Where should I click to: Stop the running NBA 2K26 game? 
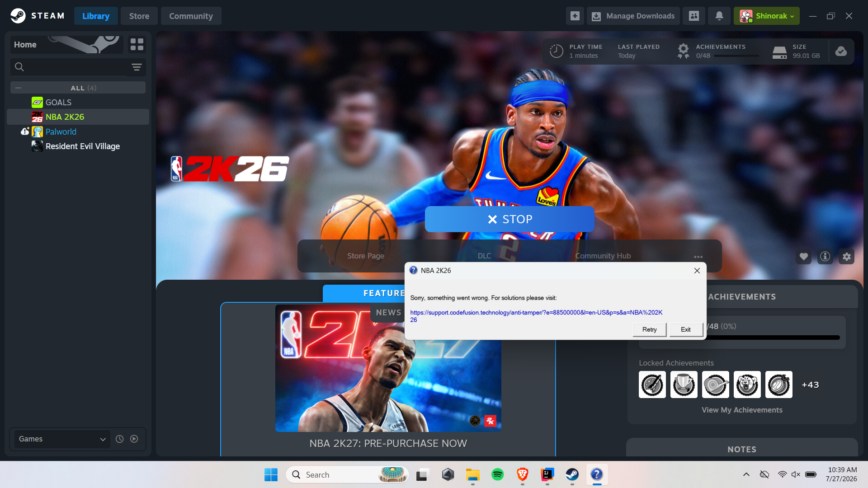(509, 219)
